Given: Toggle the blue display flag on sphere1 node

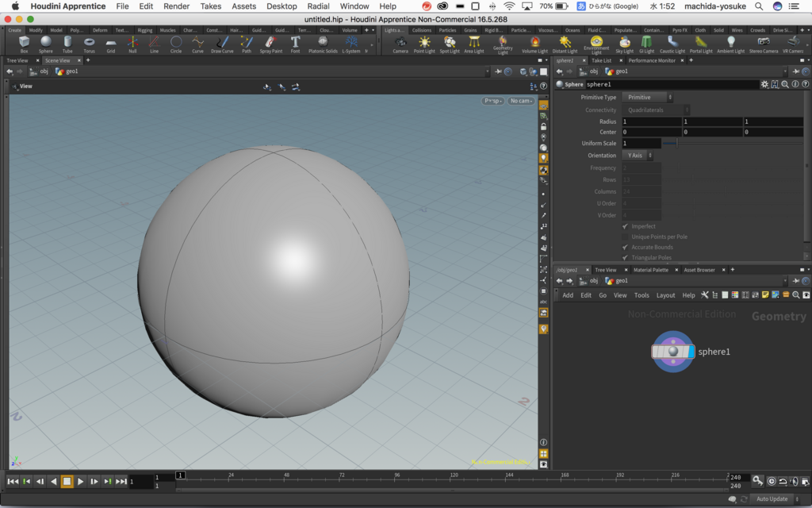Looking at the screenshot, I should (x=691, y=352).
